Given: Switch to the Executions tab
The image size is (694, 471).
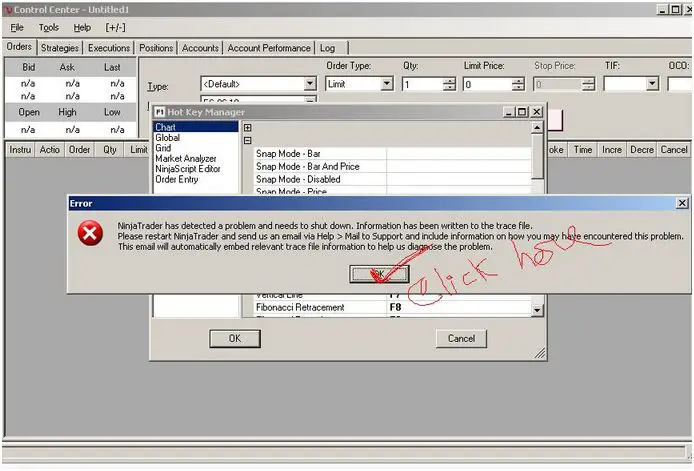Looking at the screenshot, I should coord(109,48).
